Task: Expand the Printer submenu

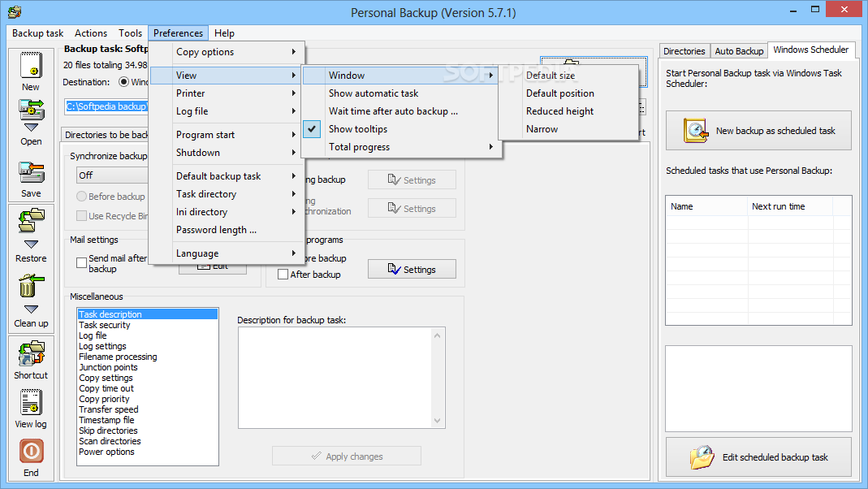Action: tap(227, 93)
